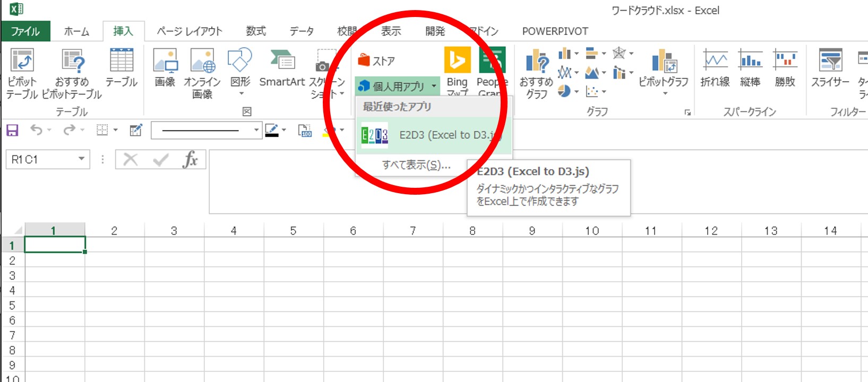Viewport: 868px width, 382px height.
Task: Insert a scatter chart
Action: coord(592,91)
